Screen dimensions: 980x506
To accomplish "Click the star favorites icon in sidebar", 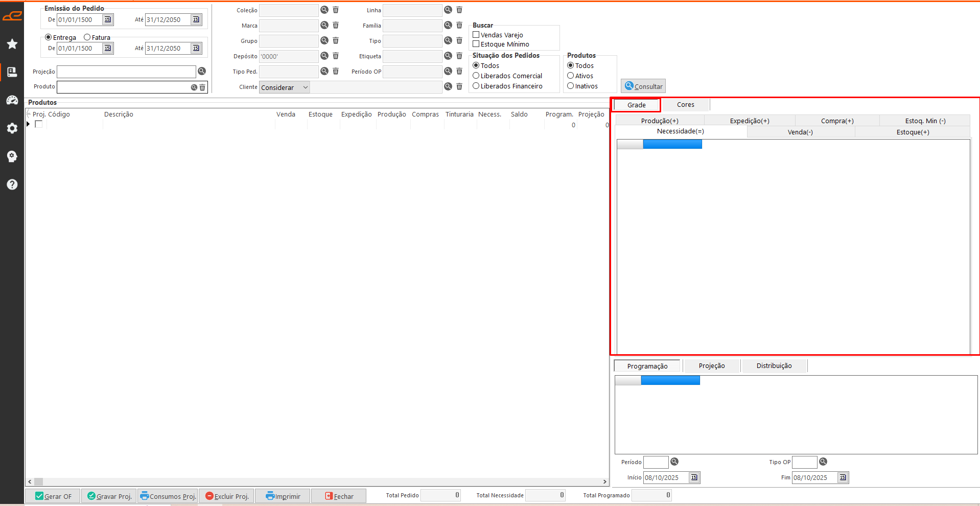I will click(12, 44).
